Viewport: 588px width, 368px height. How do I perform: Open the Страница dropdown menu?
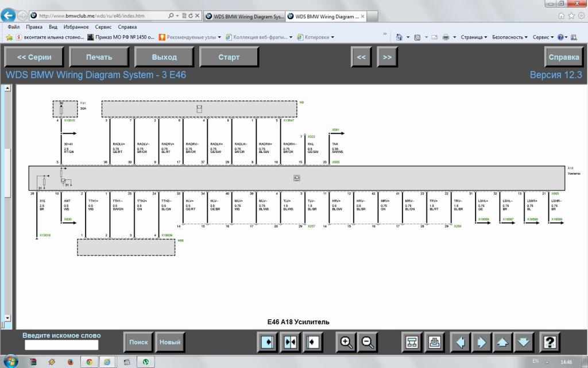[x=474, y=37]
